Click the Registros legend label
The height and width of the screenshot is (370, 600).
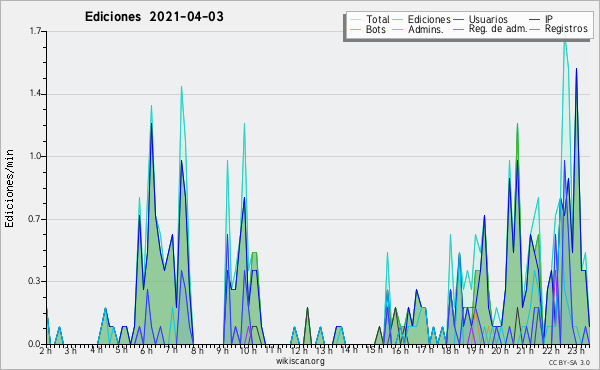566,29
